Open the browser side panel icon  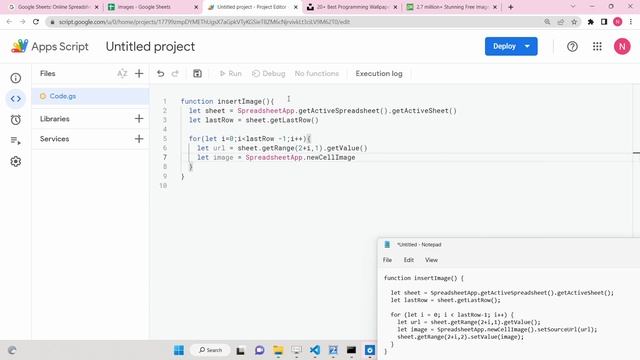click(x=604, y=22)
